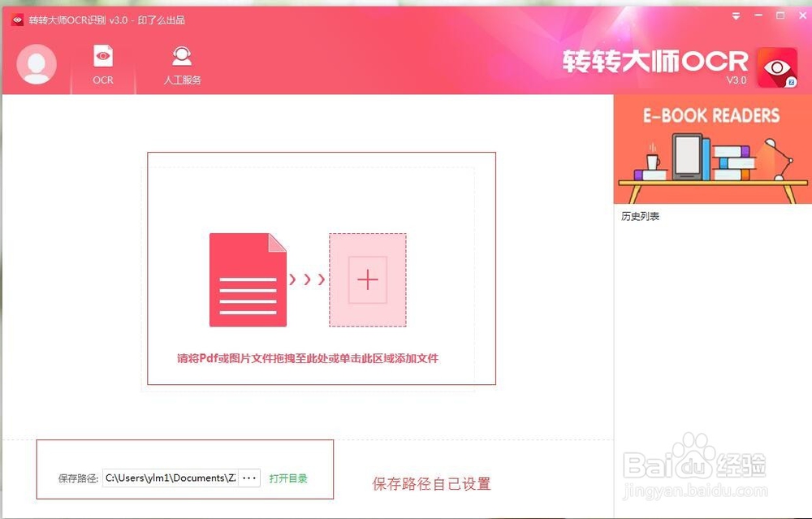This screenshot has height=519, width=812.
Task: Click the plus icon in the upload box
Action: tap(367, 279)
